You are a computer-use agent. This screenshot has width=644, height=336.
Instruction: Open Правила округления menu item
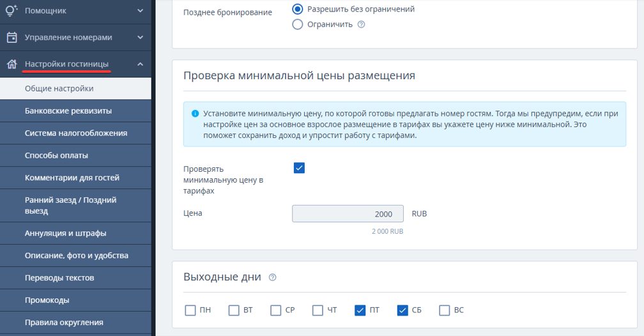pyautogui.click(x=75, y=323)
